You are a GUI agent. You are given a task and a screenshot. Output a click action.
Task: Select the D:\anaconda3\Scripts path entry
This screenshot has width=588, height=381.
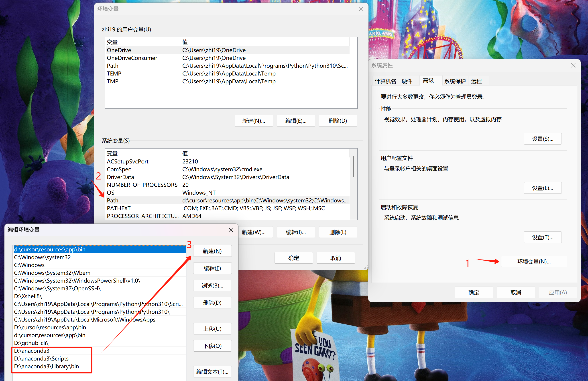(41, 359)
